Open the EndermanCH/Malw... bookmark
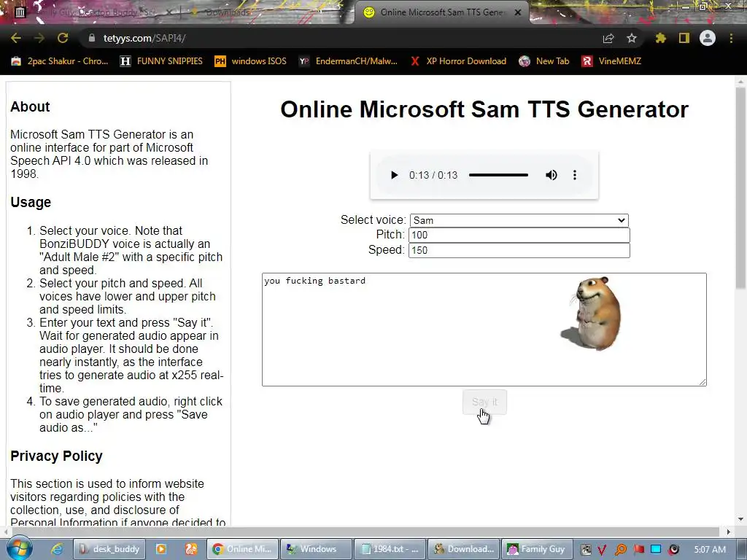This screenshot has width=747, height=560. click(348, 61)
